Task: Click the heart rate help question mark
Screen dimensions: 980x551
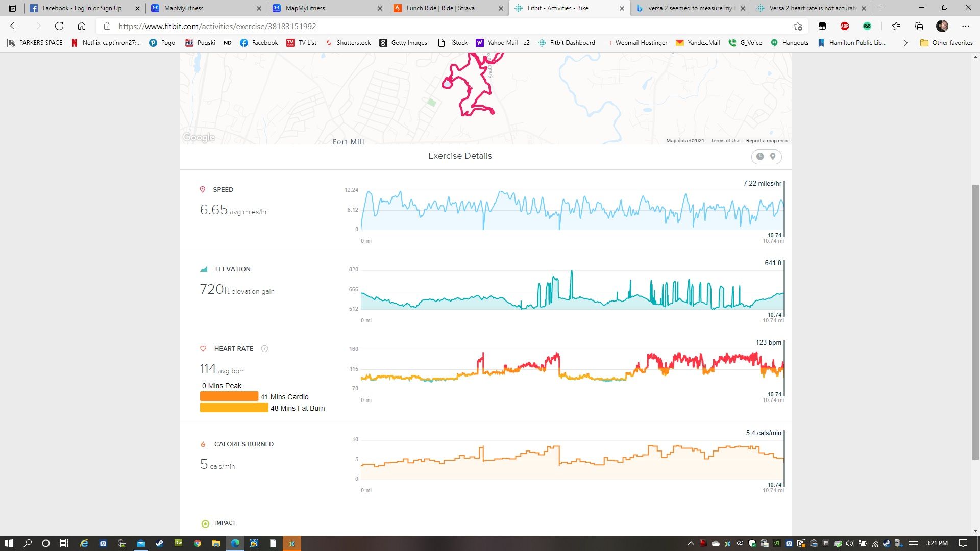Action: click(x=264, y=349)
